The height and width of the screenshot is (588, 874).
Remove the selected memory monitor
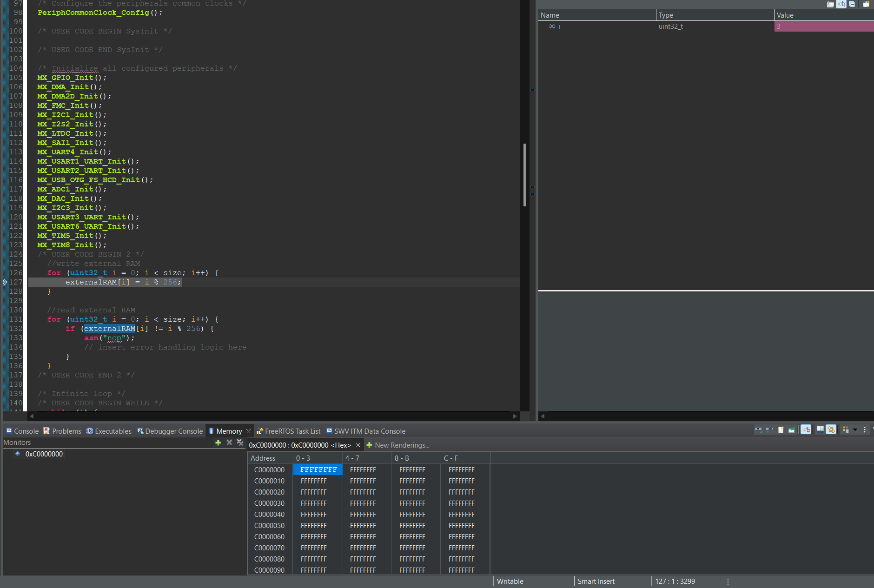(x=229, y=443)
